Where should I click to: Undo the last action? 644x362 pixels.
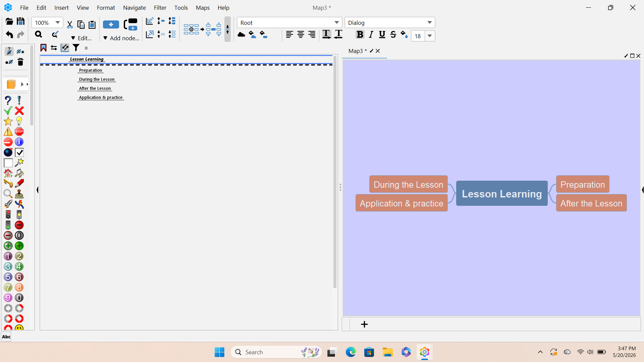click(9, 35)
